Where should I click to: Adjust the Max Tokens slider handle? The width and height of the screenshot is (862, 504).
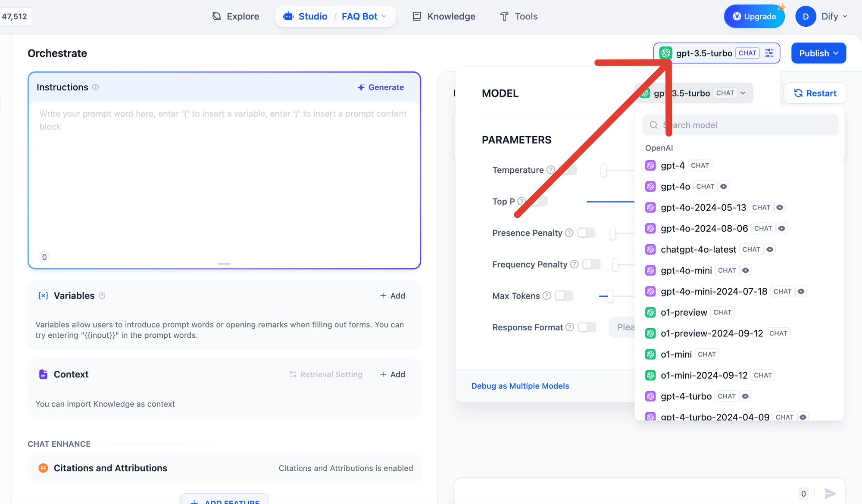pos(610,296)
